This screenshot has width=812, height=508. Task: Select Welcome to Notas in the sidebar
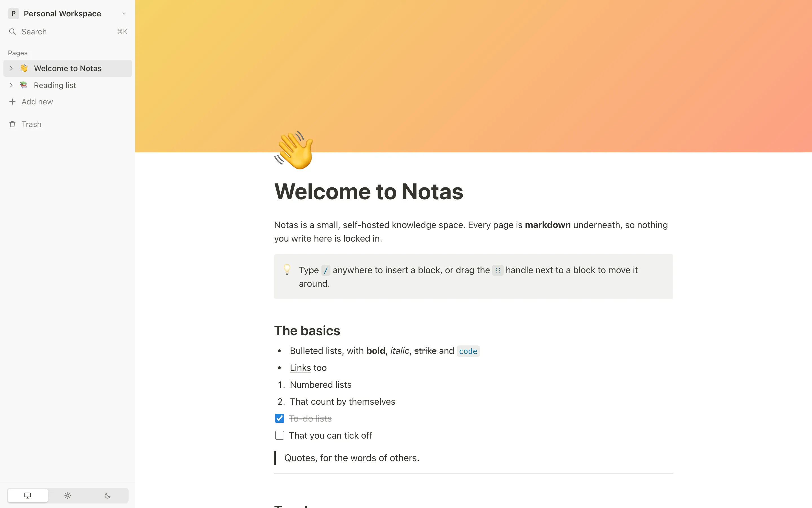pos(68,68)
